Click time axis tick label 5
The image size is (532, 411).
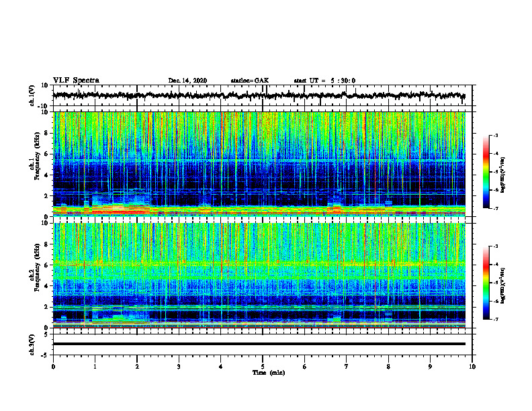263,367
